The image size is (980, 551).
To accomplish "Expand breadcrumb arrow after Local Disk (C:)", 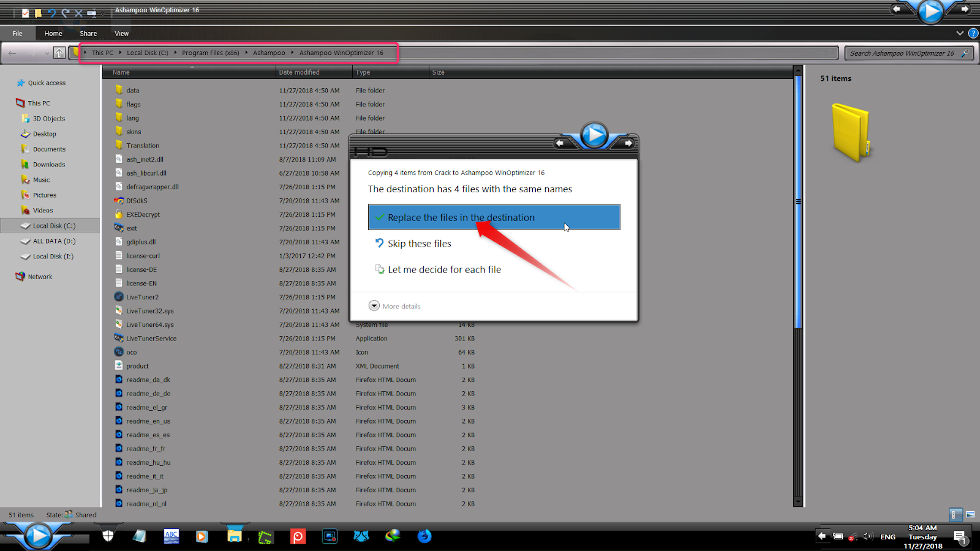I will [x=175, y=53].
